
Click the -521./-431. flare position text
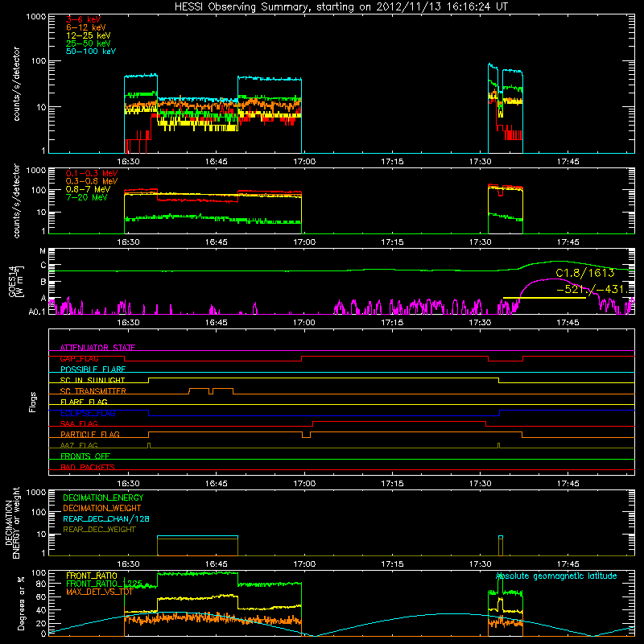coord(592,289)
